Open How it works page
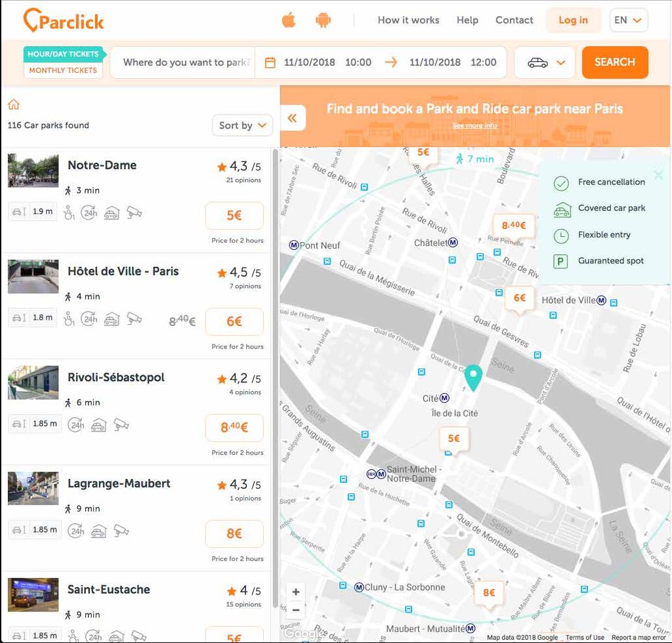This screenshot has width=672, height=643. click(x=408, y=20)
